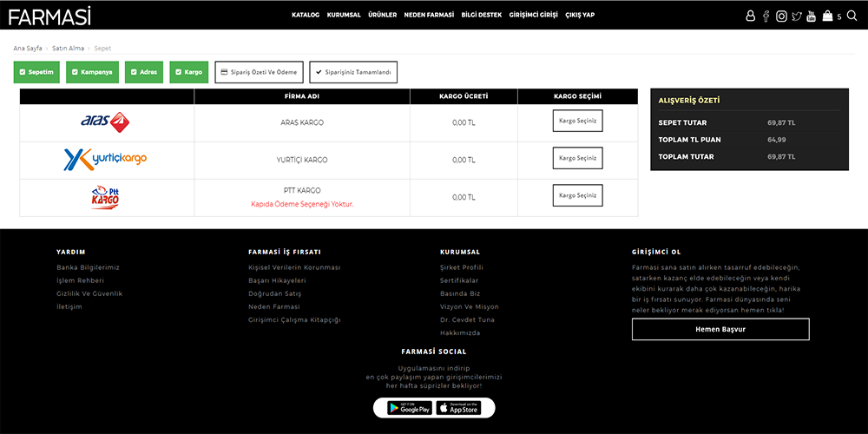Click the YURTİÇİ KARGO company name
Screen dimensions: 868x434
[302, 160]
